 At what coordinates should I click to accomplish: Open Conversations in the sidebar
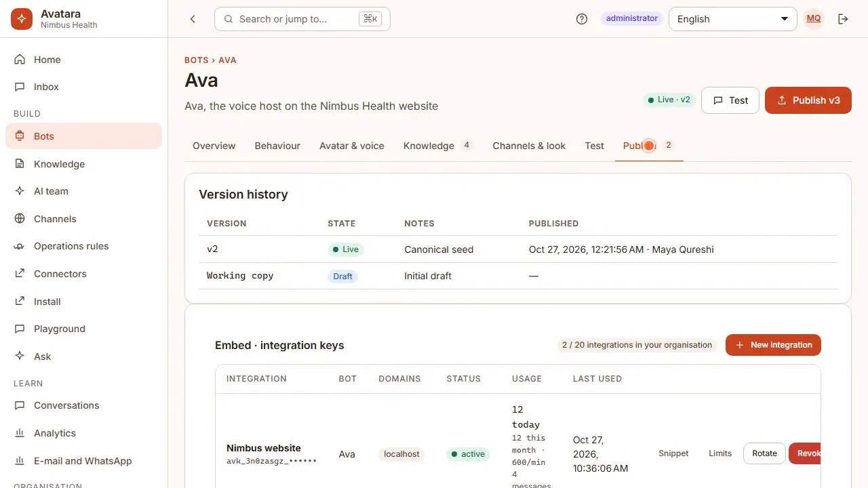(83, 405)
